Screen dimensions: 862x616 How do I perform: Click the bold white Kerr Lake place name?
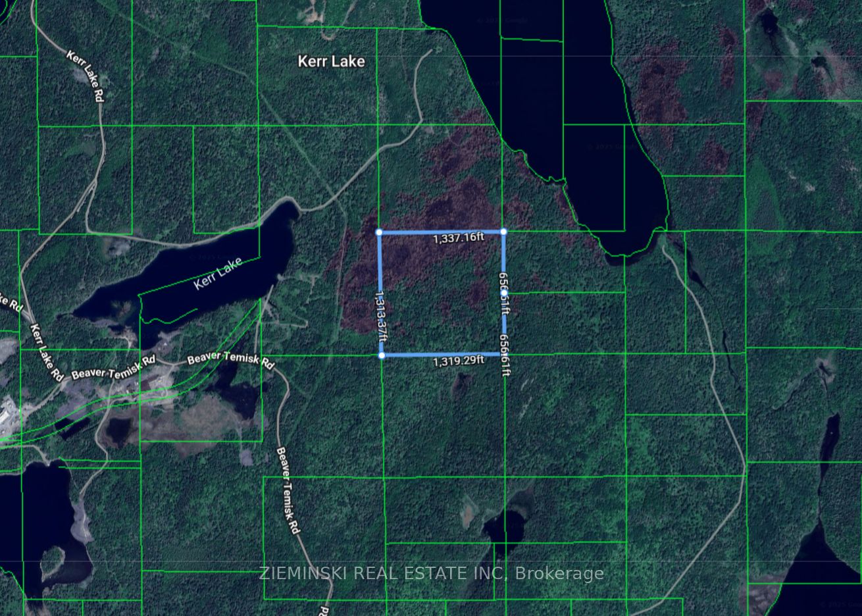tap(331, 61)
